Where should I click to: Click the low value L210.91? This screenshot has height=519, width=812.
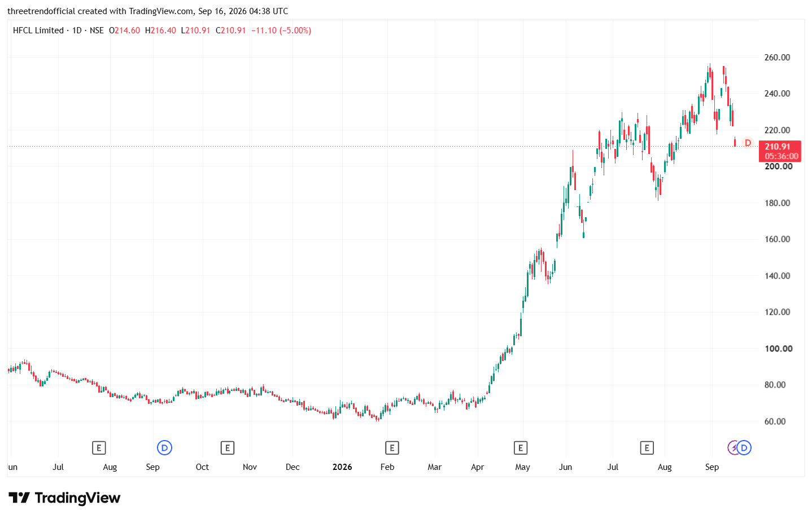point(195,30)
